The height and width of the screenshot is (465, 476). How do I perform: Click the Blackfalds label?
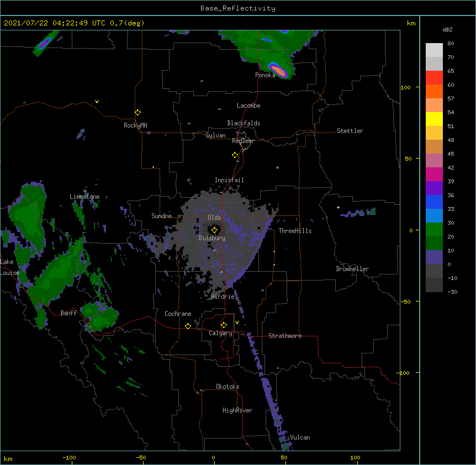[244, 123]
